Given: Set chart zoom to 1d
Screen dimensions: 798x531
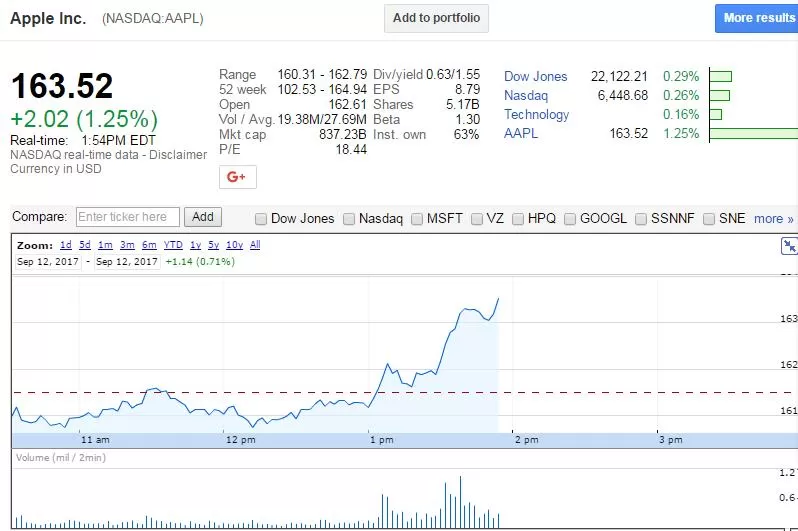Looking at the screenshot, I should click(66, 245).
